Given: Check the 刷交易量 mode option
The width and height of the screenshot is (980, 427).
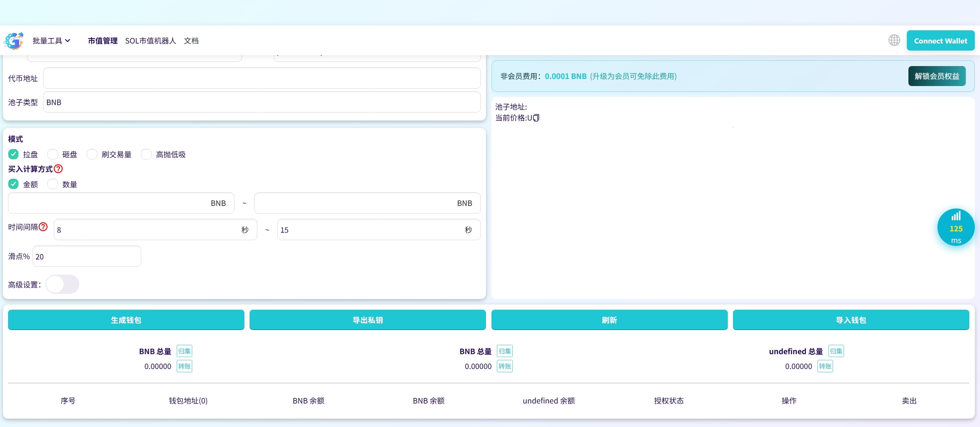Looking at the screenshot, I should click(92, 154).
